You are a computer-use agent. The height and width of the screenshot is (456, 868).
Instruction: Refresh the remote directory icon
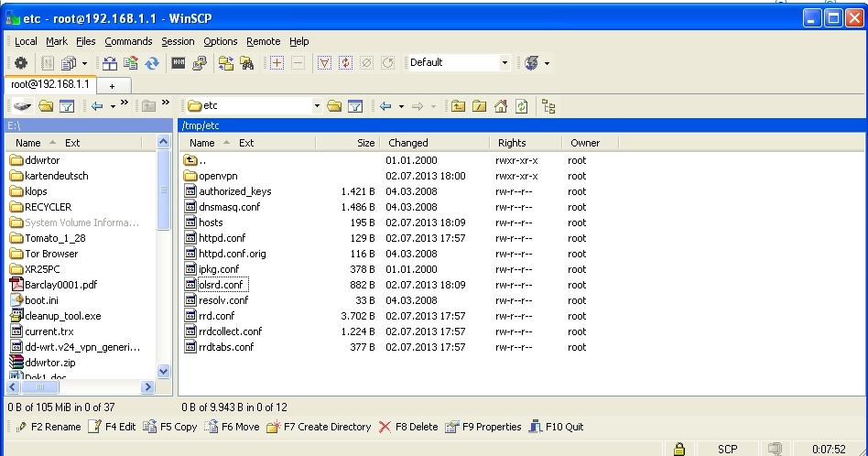[522, 105]
